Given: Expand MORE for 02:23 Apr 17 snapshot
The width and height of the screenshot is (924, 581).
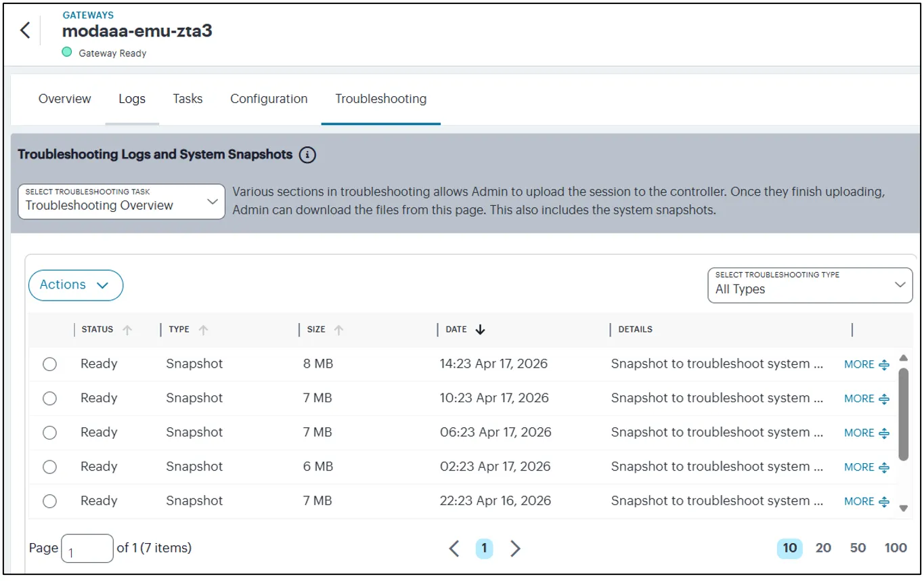Looking at the screenshot, I should pos(866,467).
